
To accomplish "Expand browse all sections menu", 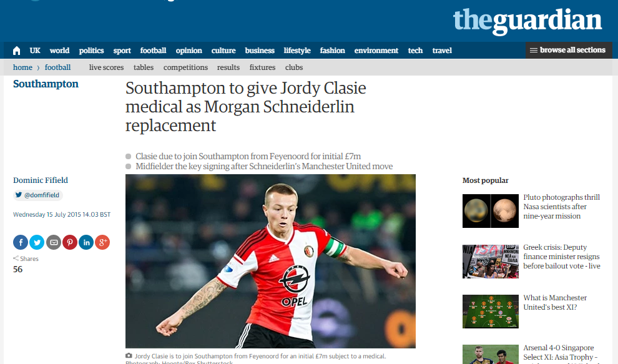I will pyautogui.click(x=569, y=50).
